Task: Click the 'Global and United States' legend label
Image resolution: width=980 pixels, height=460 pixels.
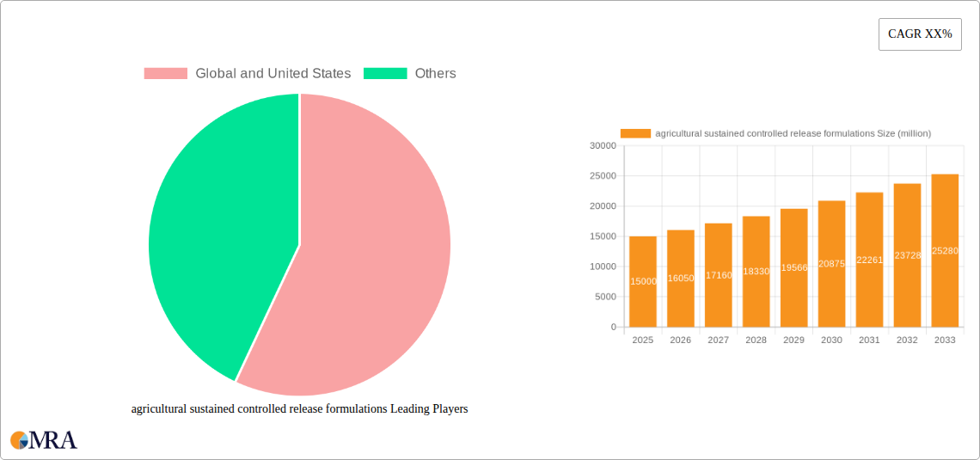Action: (273, 73)
